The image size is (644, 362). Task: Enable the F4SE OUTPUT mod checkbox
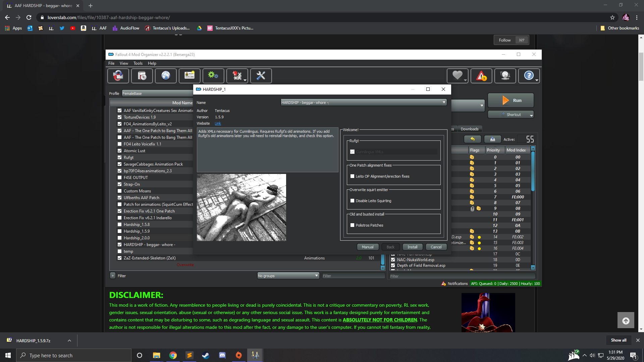[x=119, y=178]
